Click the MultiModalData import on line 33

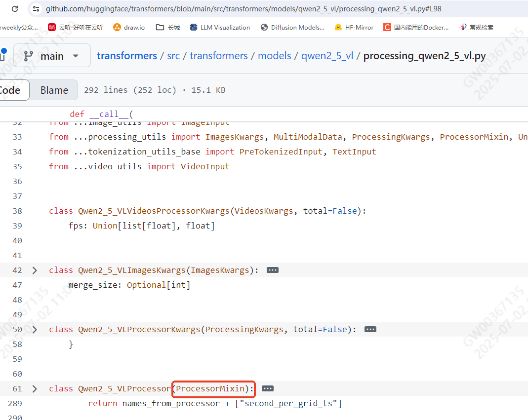pos(307,137)
